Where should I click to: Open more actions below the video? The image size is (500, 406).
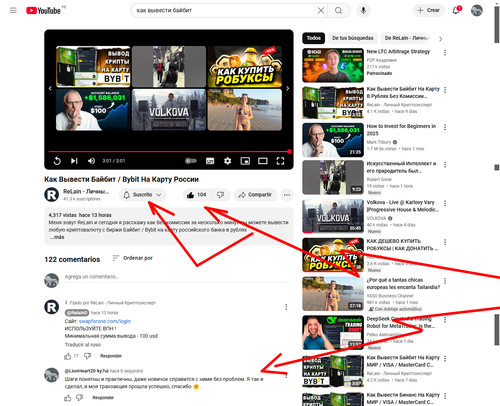click(287, 195)
